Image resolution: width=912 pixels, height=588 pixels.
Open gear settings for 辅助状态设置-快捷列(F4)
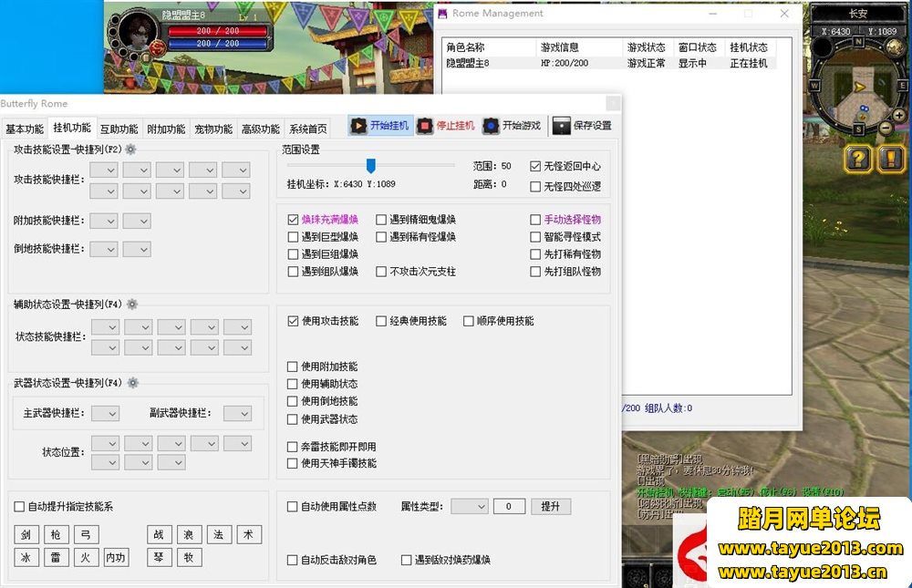pos(132,304)
